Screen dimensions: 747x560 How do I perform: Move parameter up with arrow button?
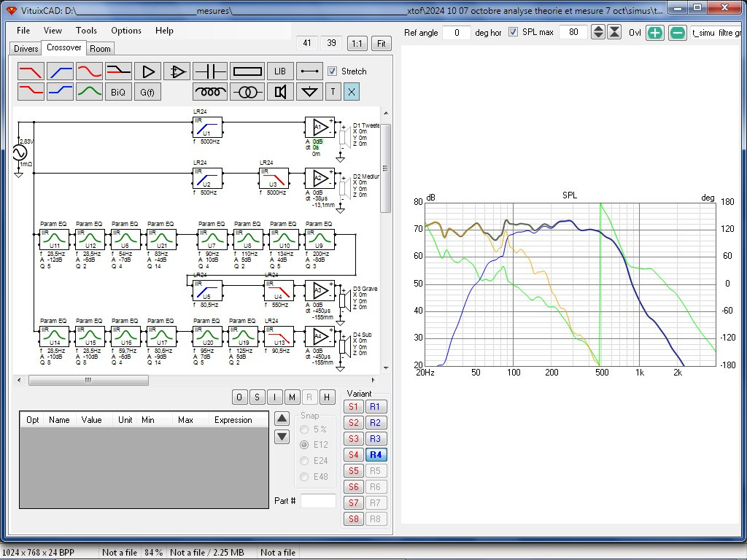pyautogui.click(x=282, y=419)
